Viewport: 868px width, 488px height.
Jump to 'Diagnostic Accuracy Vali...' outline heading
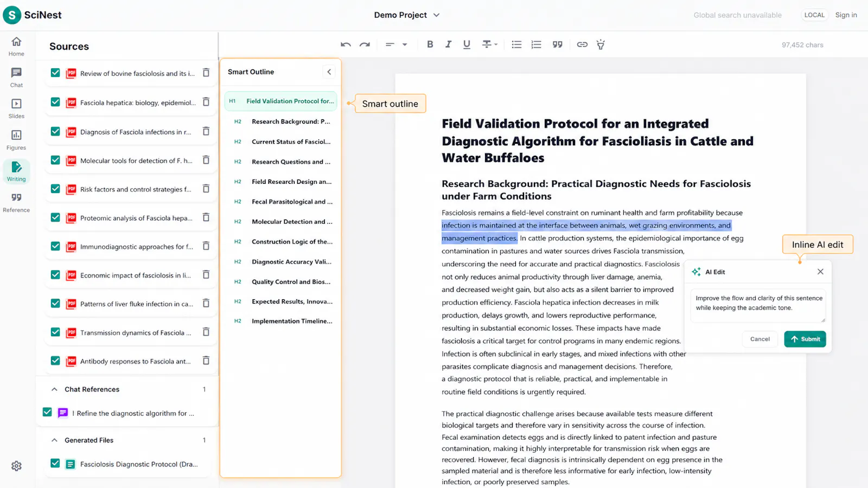tap(283, 261)
